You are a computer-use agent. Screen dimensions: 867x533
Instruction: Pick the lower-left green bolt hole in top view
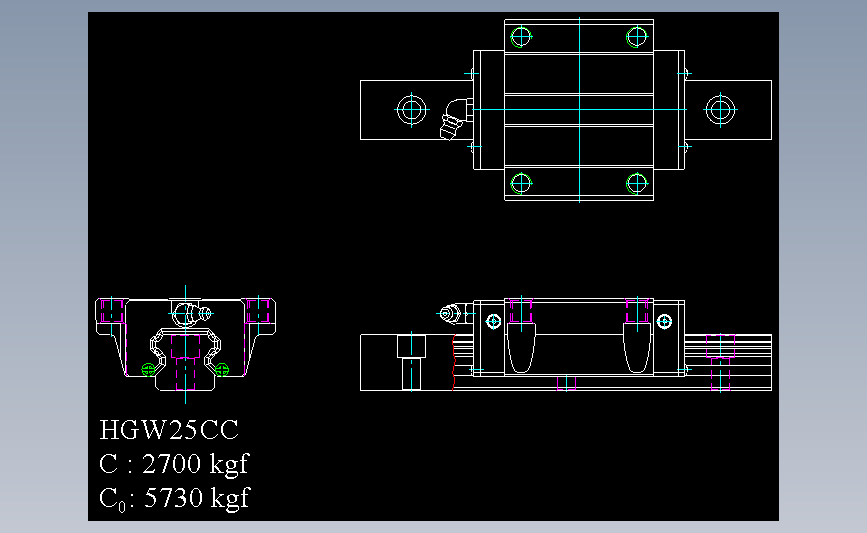pos(521,184)
